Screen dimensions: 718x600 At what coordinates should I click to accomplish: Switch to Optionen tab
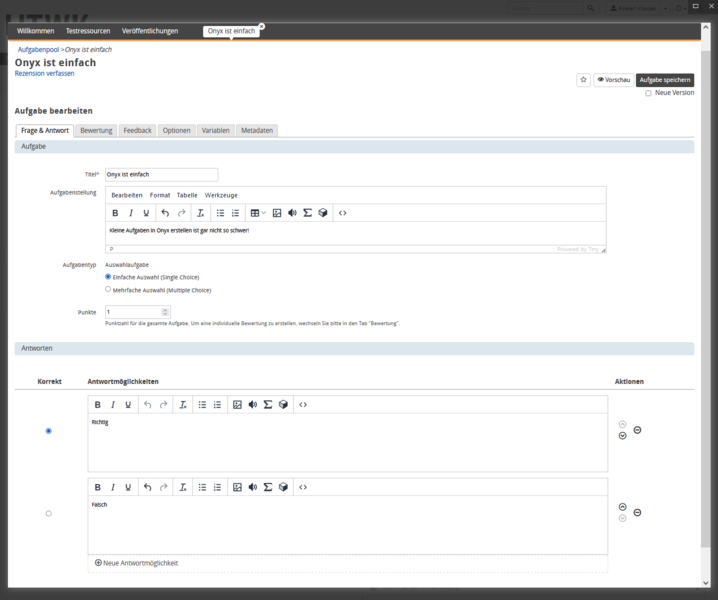(x=176, y=131)
